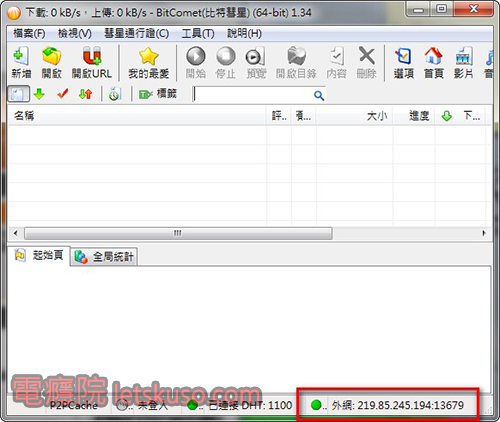Filter downloading tasks with green down arrow

tap(39, 94)
